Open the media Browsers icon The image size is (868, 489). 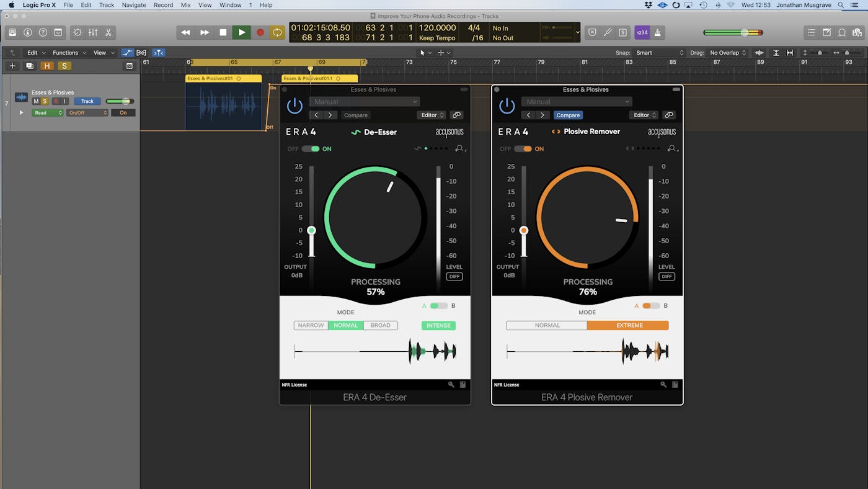tap(857, 32)
